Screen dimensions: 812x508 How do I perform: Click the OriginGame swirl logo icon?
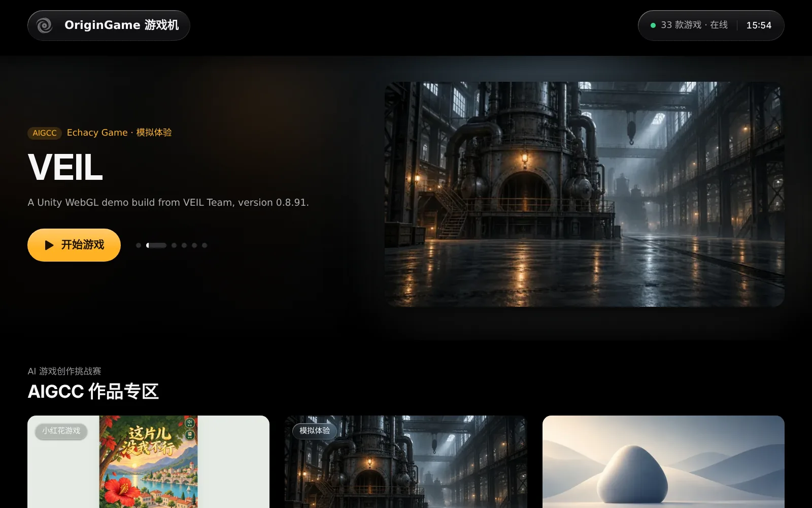tap(45, 25)
